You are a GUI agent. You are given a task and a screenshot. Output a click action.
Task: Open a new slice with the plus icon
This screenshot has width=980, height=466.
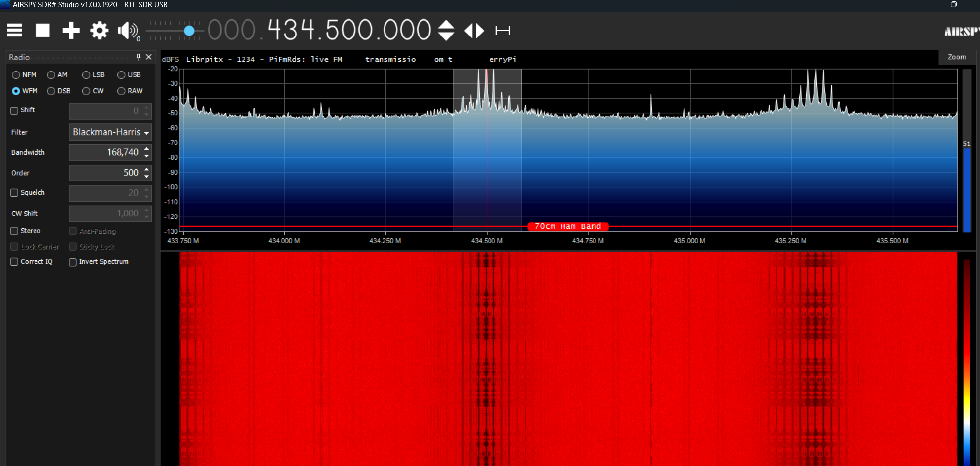click(x=70, y=30)
